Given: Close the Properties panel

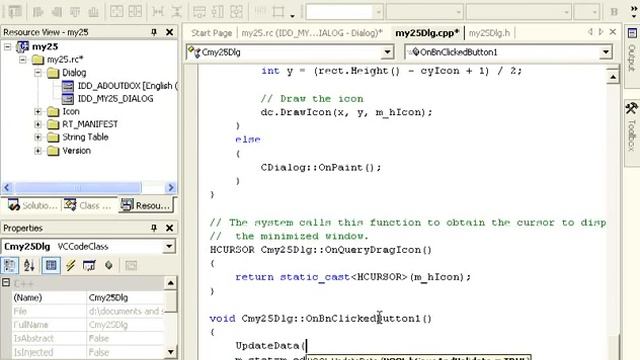Looking at the screenshot, I should [169, 228].
